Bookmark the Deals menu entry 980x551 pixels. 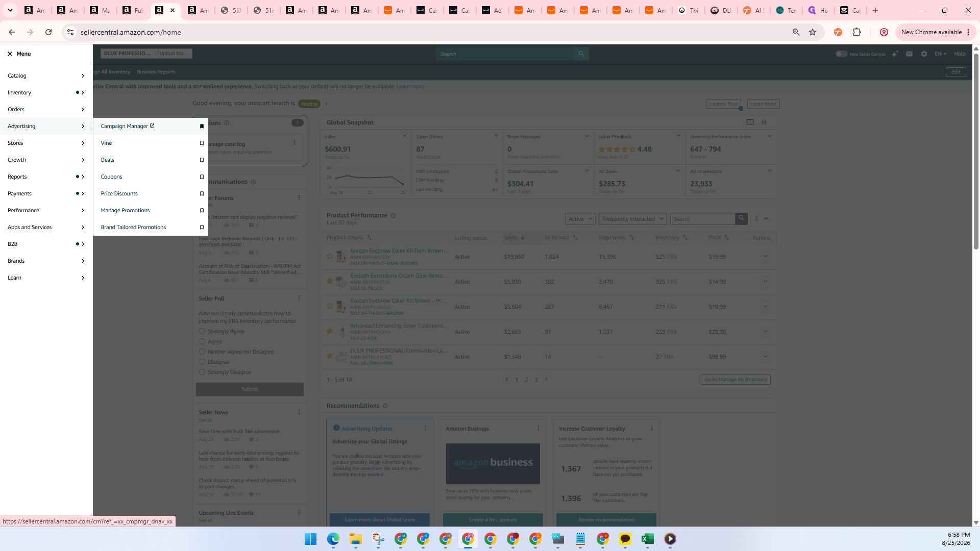tap(202, 160)
